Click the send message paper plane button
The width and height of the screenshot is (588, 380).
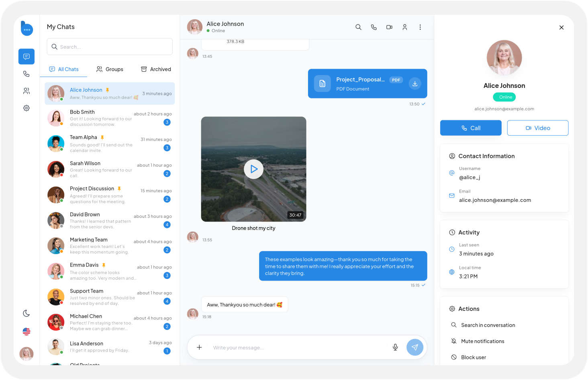[x=415, y=347]
